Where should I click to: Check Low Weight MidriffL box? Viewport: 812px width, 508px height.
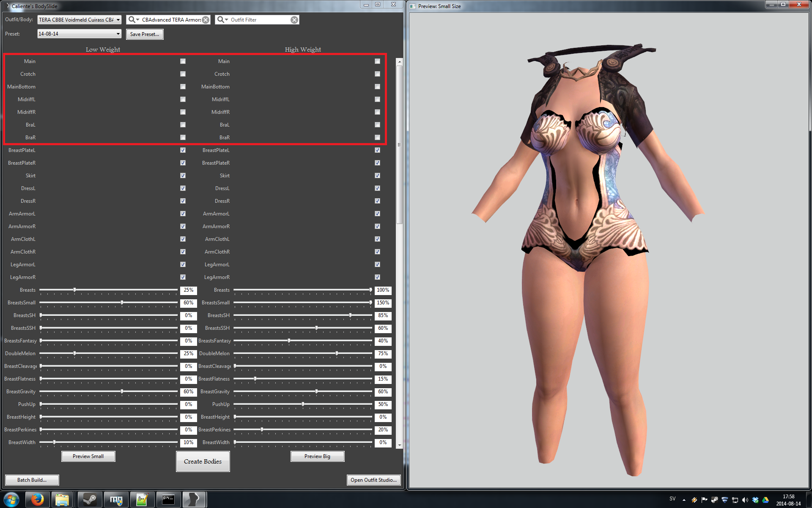point(183,99)
